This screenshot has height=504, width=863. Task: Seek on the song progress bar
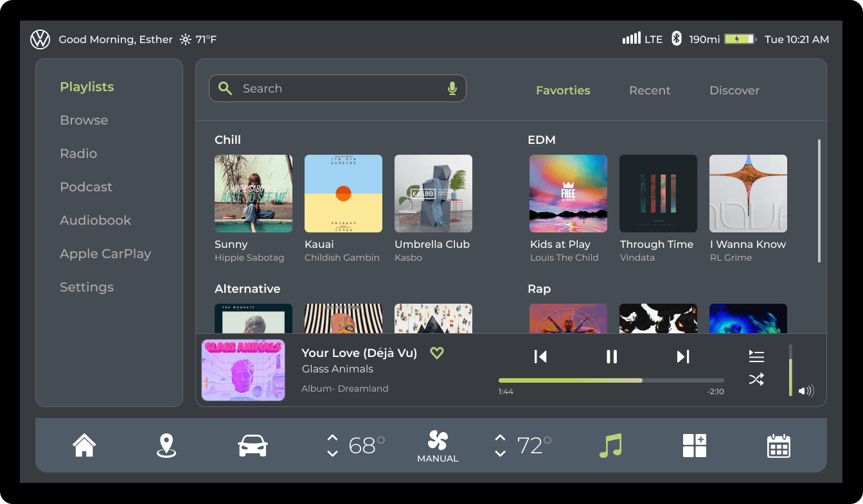[x=611, y=380]
